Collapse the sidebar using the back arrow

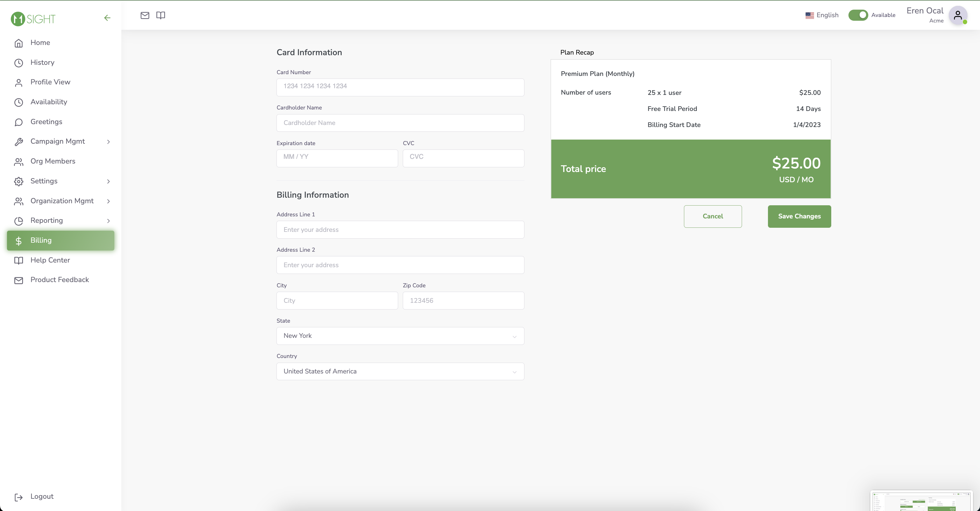107,18
